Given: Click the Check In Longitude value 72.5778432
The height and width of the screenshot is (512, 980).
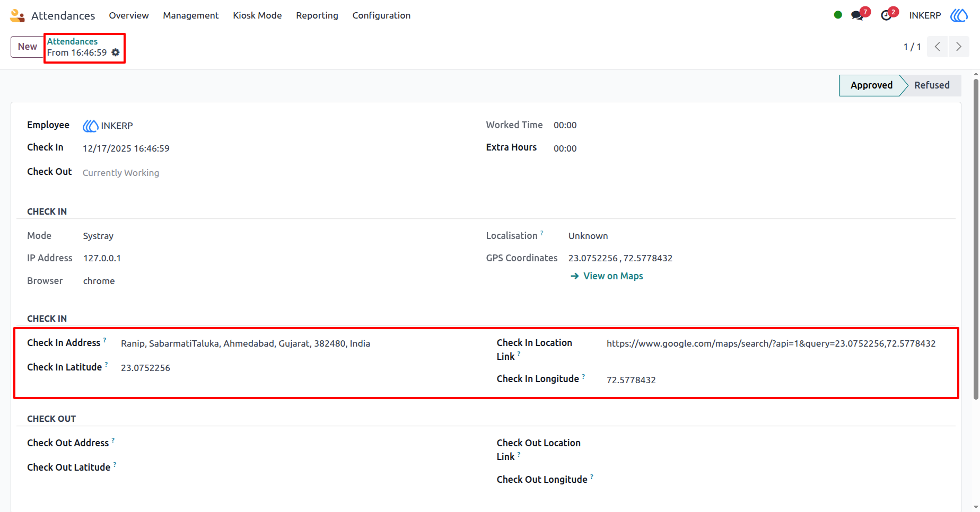Looking at the screenshot, I should (x=631, y=380).
